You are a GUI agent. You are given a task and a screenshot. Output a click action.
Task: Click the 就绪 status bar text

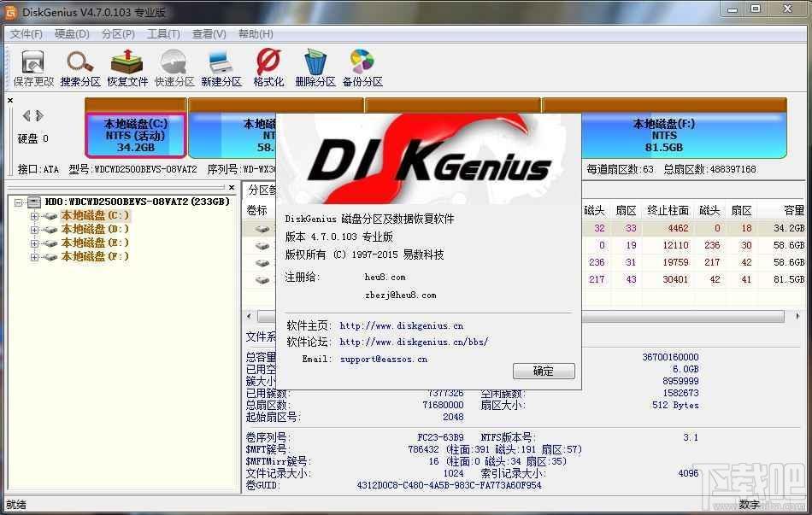tap(16, 505)
